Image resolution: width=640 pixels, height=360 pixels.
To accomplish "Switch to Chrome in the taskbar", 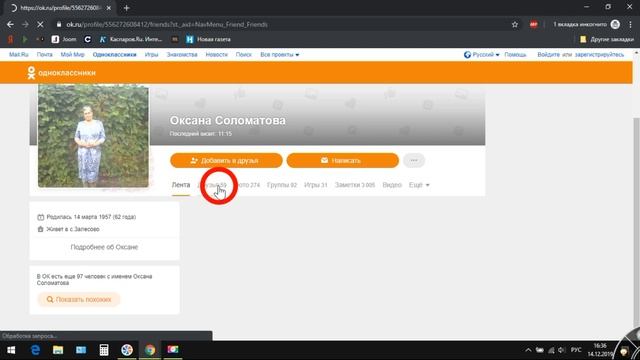I will click(150, 350).
